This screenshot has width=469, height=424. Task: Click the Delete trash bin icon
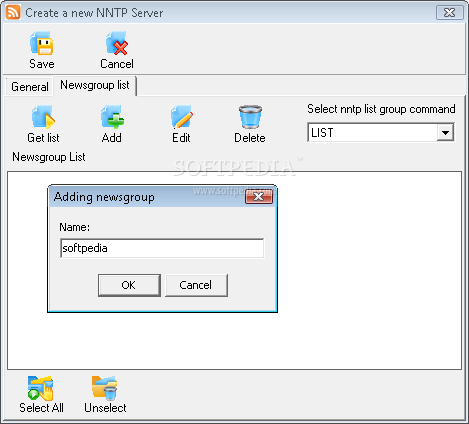[x=250, y=117]
